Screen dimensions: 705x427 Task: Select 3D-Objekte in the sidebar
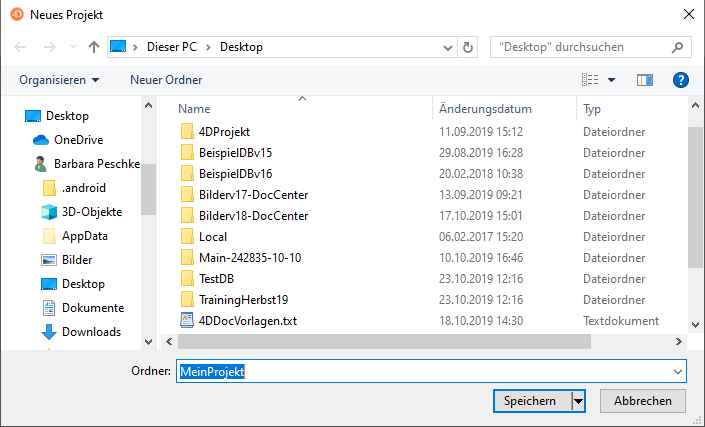click(x=91, y=212)
